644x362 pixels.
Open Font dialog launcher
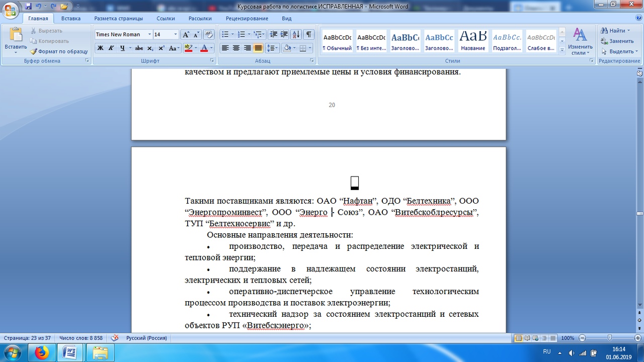[x=213, y=61]
